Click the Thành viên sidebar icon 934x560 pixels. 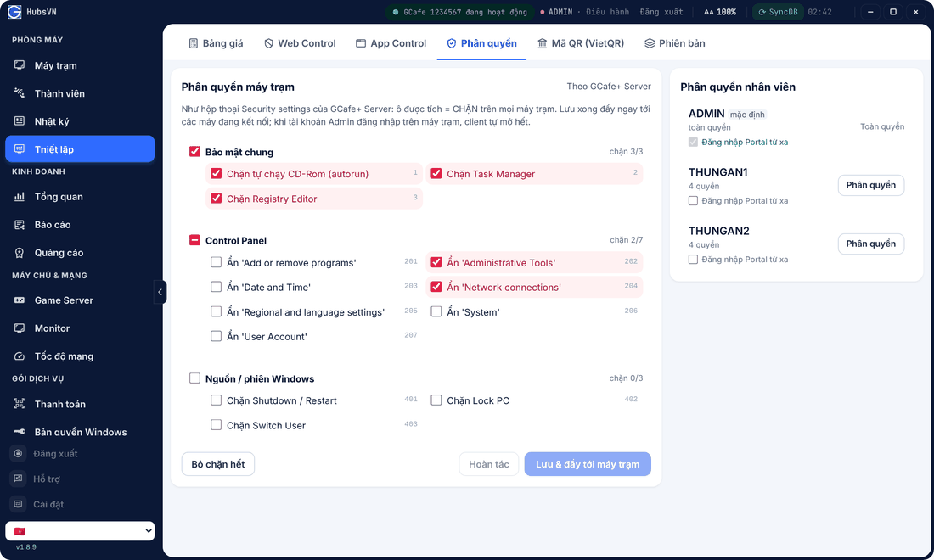[x=20, y=92]
